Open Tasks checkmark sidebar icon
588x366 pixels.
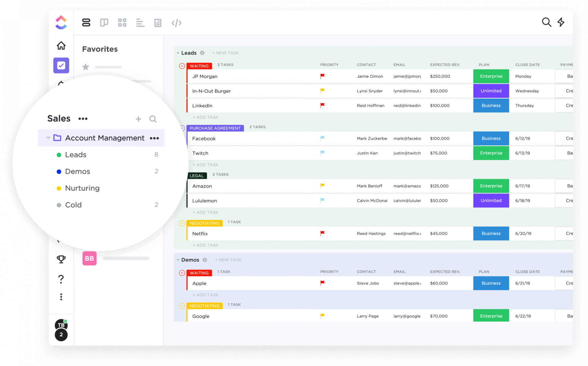pos(61,65)
